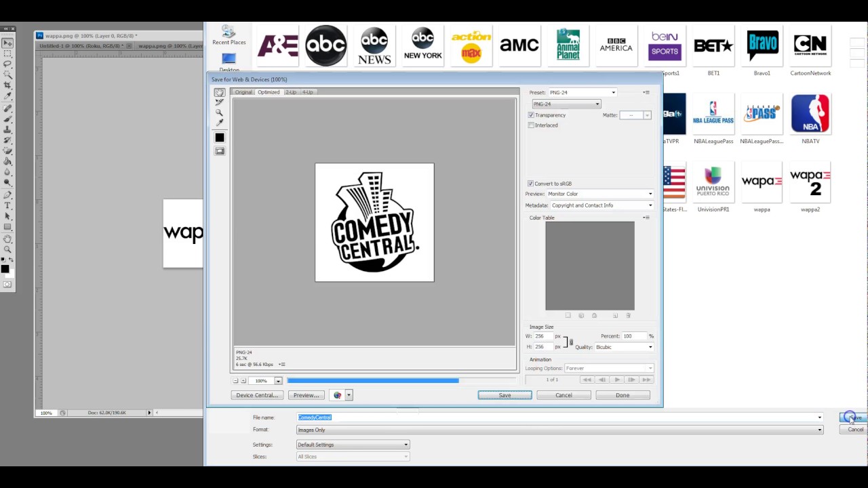Select the Blur tool

[x=7, y=172]
